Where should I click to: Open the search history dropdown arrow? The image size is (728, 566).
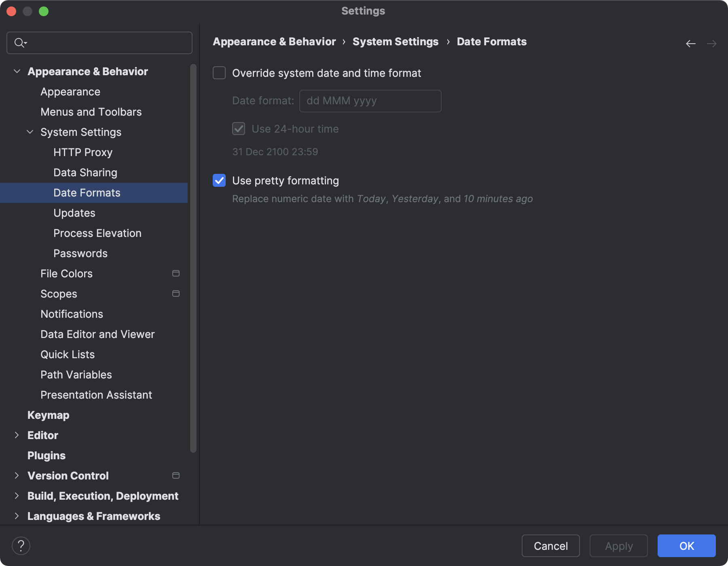(x=25, y=44)
